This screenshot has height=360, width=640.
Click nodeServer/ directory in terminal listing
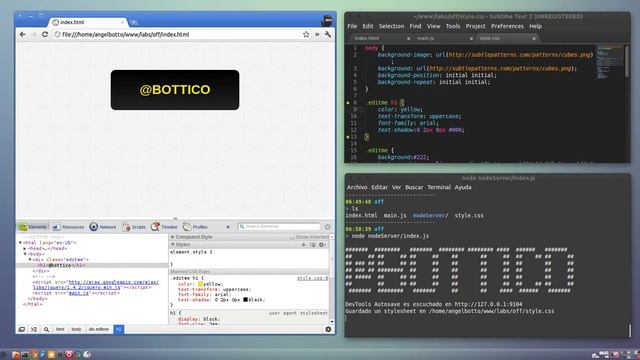(430, 216)
